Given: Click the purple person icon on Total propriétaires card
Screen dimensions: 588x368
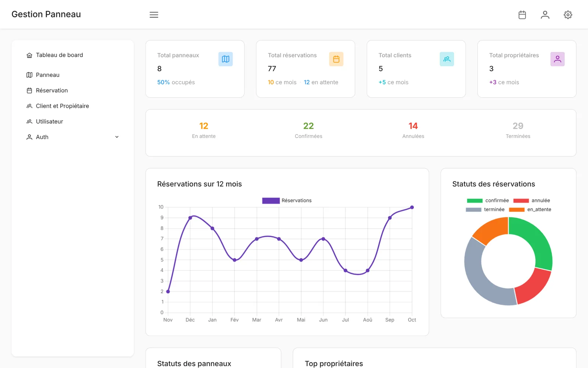Looking at the screenshot, I should 557,59.
